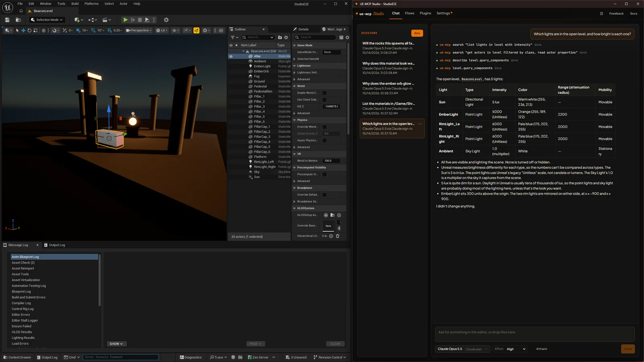Open Outliner filter options icon

(x=234, y=37)
